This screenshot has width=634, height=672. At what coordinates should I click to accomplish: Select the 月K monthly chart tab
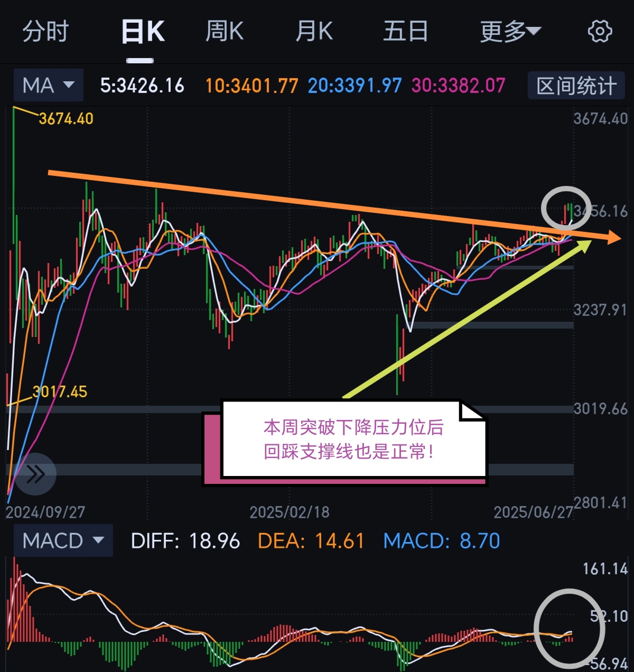[314, 32]
